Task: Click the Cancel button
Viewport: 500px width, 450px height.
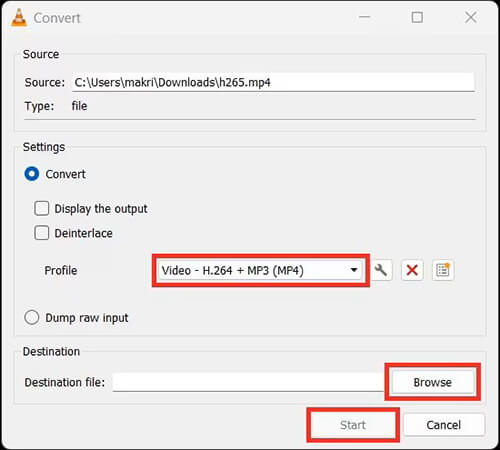Action: click(x=444, y=425)
